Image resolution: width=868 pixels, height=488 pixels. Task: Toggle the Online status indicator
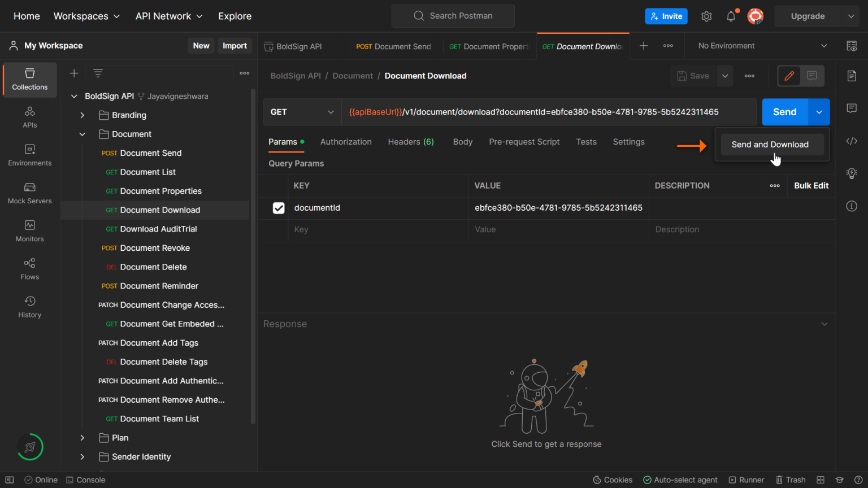coord(41,480)
